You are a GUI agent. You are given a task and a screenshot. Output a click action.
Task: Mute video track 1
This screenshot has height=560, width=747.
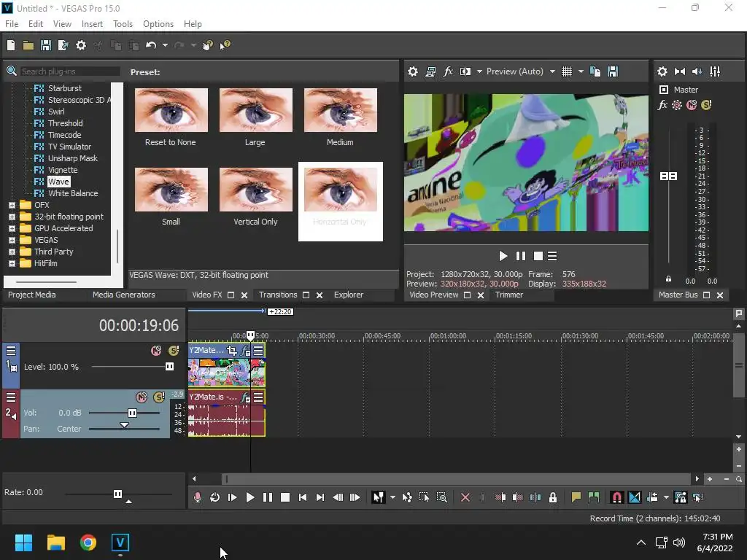tap(156, 351)
